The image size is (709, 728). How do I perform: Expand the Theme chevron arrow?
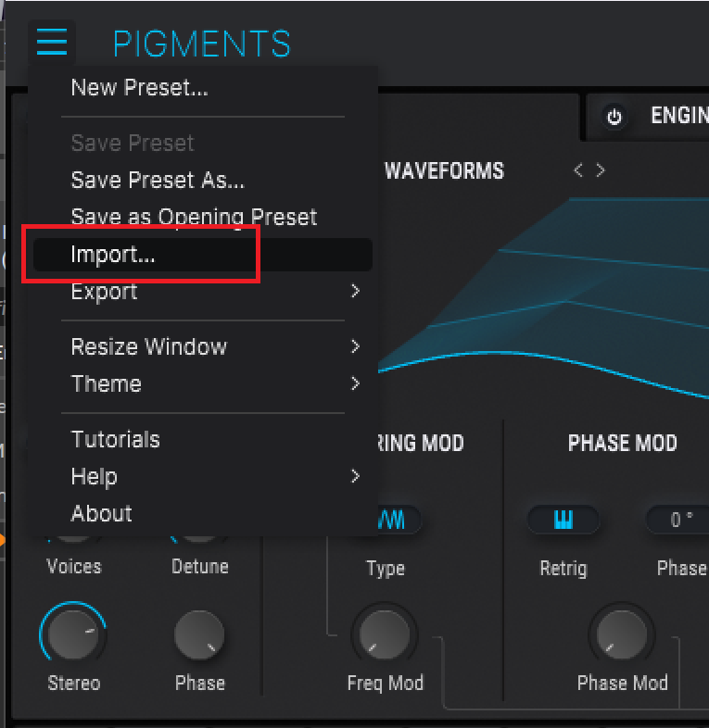(356, 383)
